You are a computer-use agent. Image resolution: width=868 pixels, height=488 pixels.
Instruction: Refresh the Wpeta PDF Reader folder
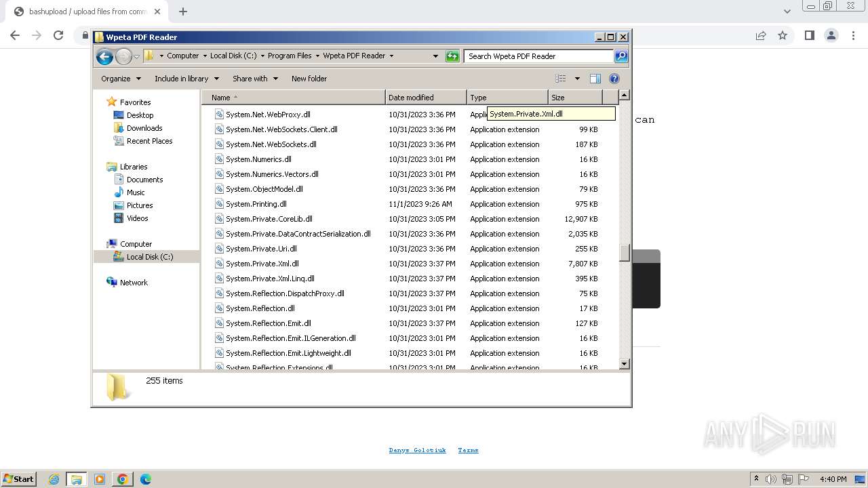click(x=452, y=56)
